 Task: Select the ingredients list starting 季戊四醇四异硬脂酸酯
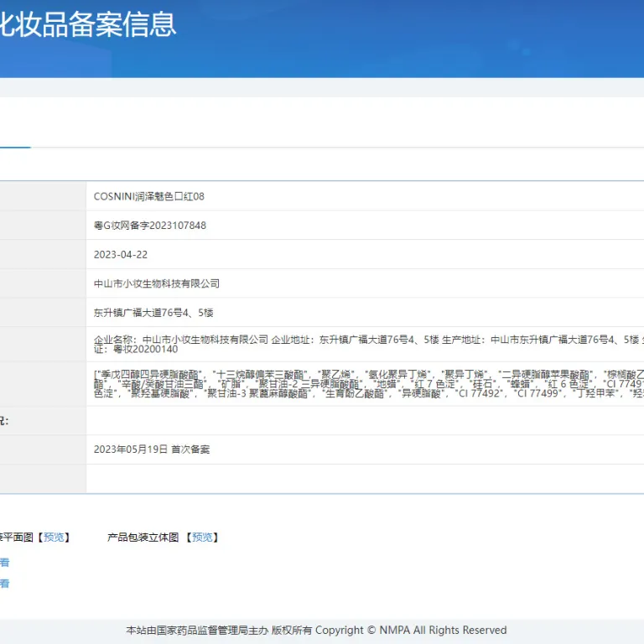pos(365,383)
